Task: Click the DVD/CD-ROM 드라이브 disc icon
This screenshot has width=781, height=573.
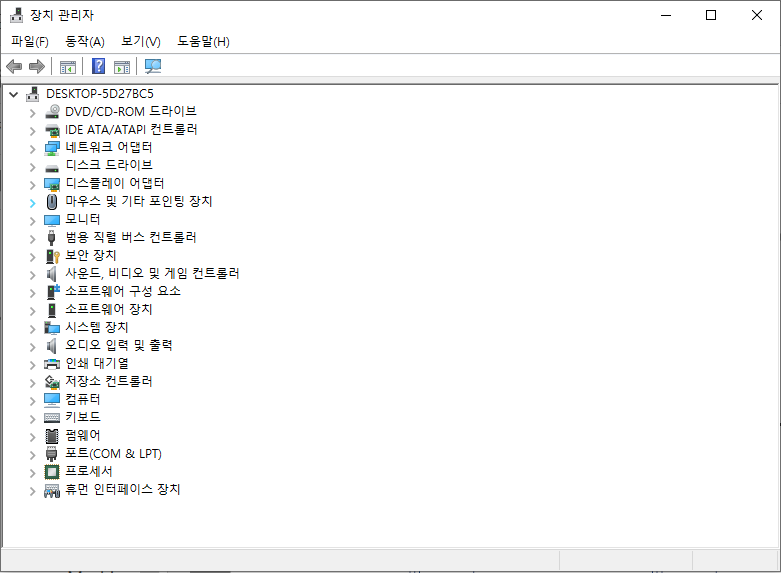Action: click(52, 112)
